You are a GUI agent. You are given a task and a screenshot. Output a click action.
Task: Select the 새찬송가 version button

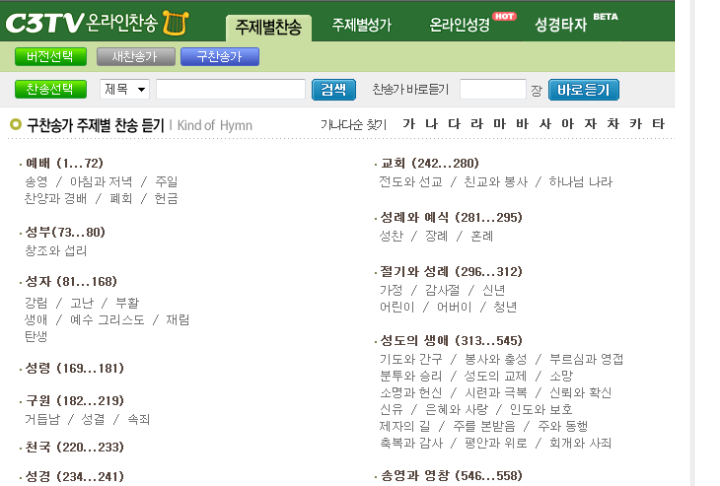click(136, 57)
